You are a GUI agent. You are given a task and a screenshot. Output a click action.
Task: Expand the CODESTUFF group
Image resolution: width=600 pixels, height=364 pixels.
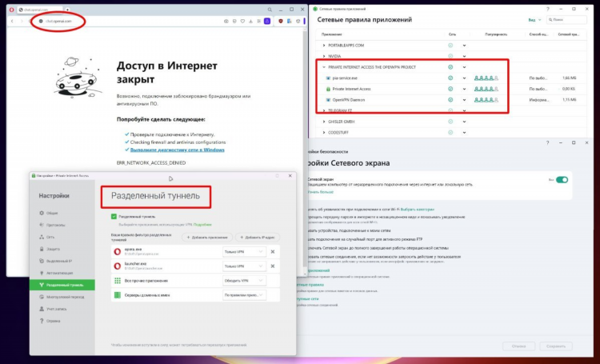324,133
